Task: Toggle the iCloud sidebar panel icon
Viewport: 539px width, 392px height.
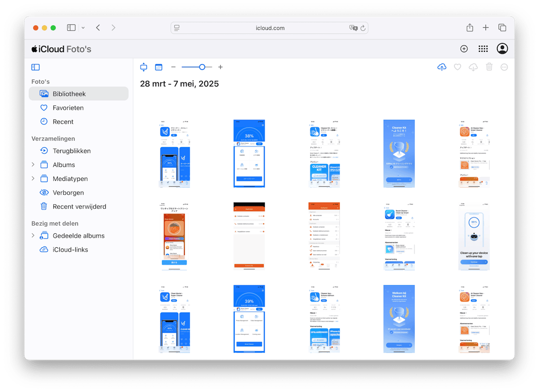Action: click(x=35, y=67)
